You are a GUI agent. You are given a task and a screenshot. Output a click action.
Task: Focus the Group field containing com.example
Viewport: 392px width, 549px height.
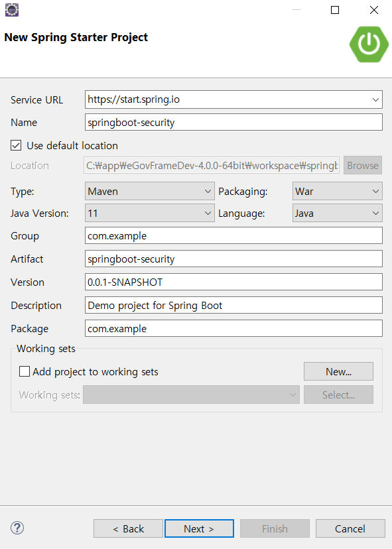(x=233, y=235)
